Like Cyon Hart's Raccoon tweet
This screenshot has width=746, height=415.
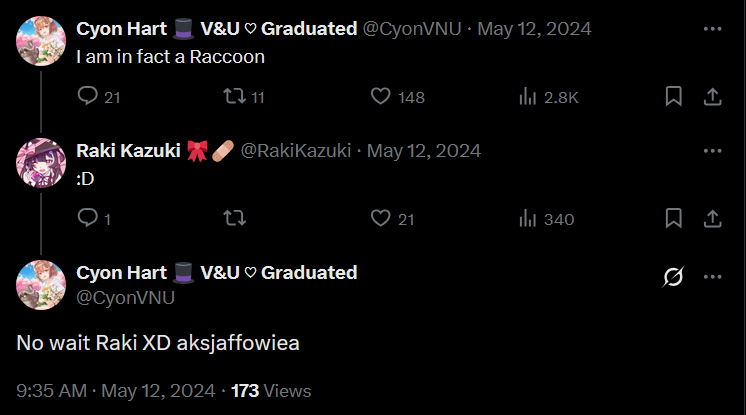pos(380,97)
